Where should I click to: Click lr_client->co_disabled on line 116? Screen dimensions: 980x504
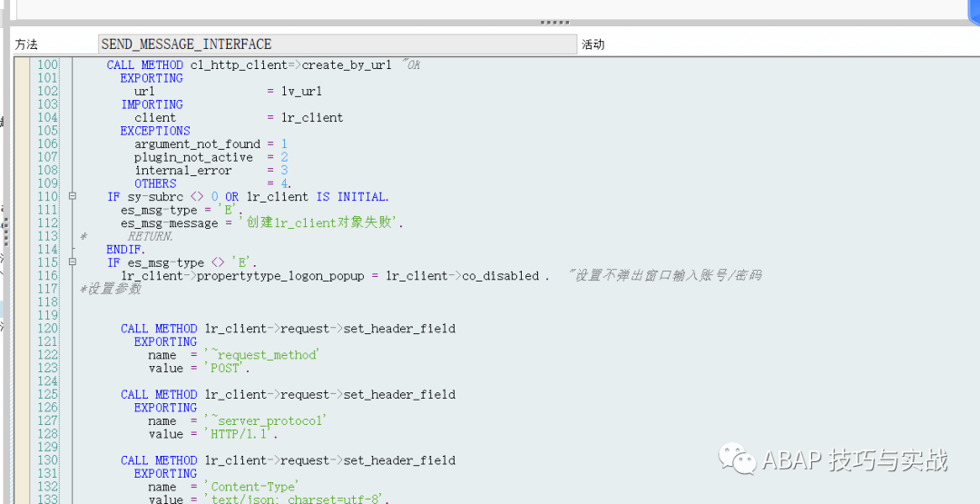462,276
